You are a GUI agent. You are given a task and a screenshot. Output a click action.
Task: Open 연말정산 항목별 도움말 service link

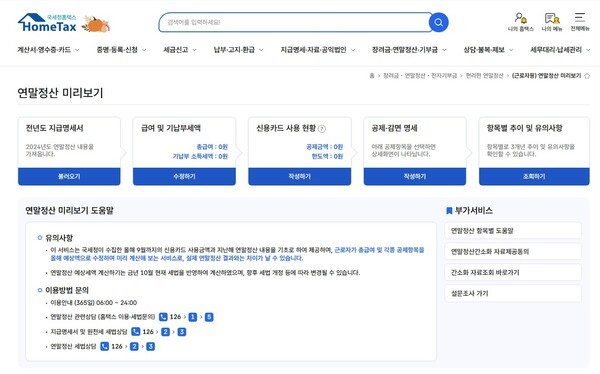coord(513,231)
